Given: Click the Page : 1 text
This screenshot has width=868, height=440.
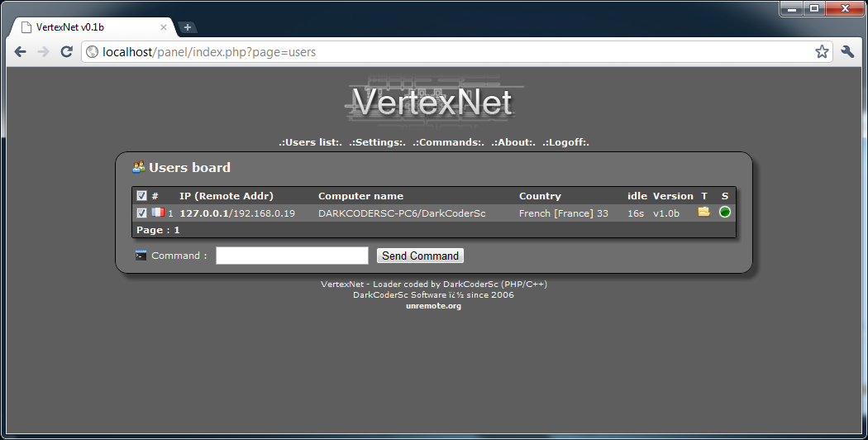Looking at the screenshot, I should point(159,230).
